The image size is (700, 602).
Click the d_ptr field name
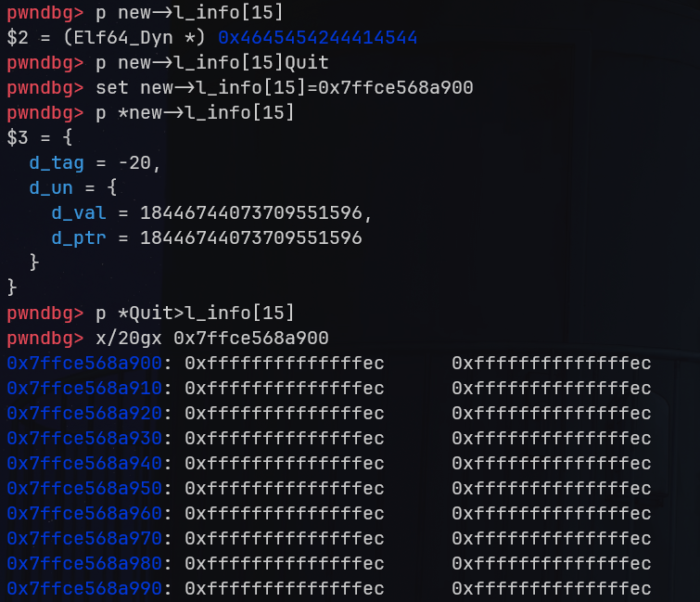(79, 238)
